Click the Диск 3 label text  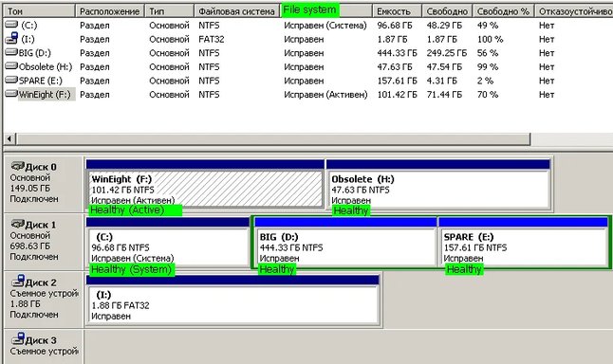41,340
